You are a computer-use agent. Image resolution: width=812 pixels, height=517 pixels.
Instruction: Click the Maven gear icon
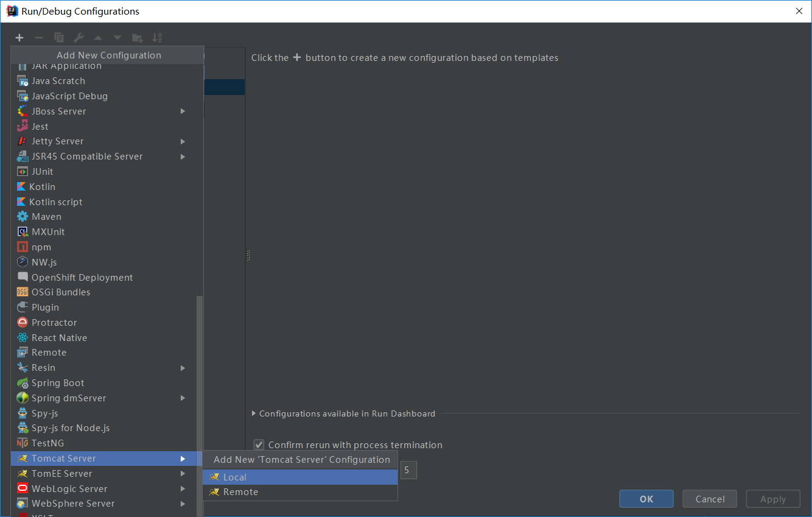pyautogui.click(x=23, y=217)
